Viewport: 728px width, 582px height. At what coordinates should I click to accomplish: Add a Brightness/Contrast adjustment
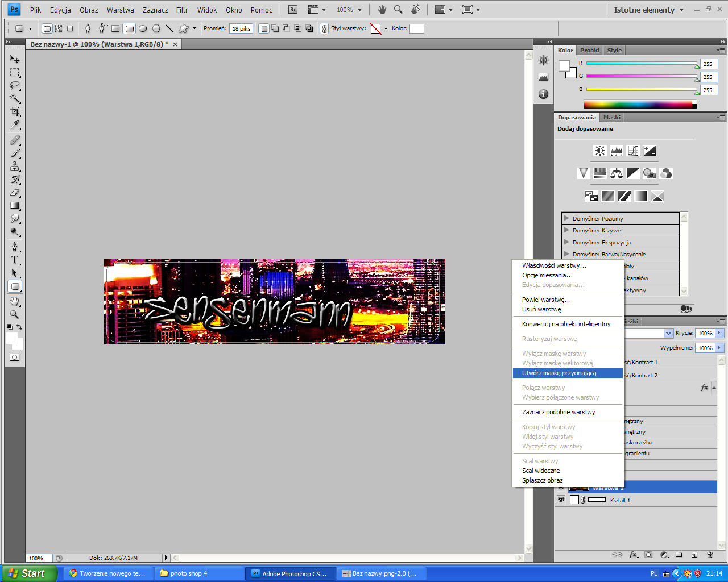click(600, 151)
